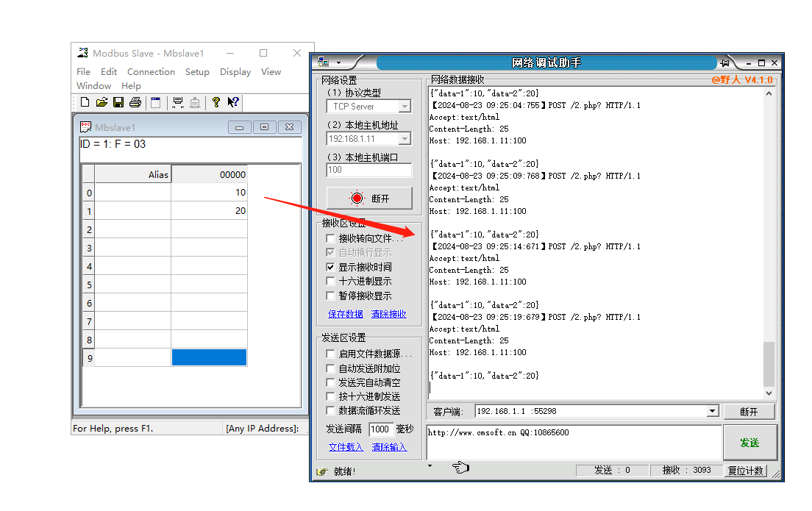Click the network debugger system menu icon
The height and width of the screenshot is (511, 812).
(323, 62)
